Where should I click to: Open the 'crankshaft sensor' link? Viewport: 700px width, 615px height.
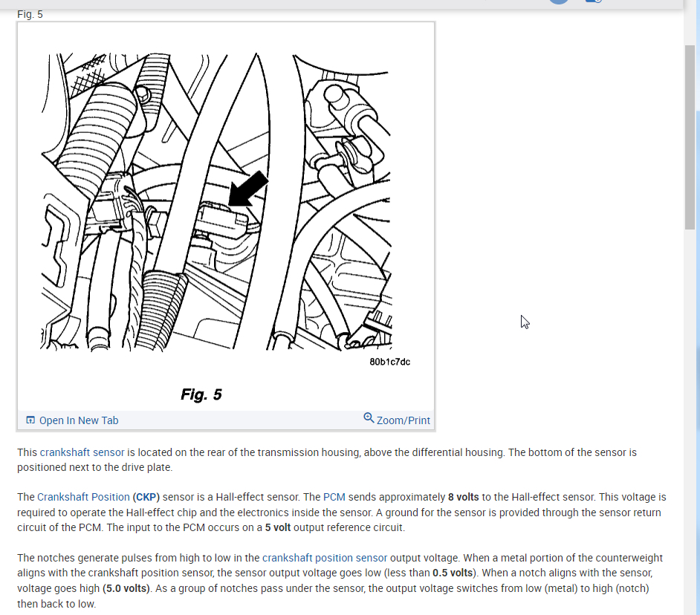point(82,452)
